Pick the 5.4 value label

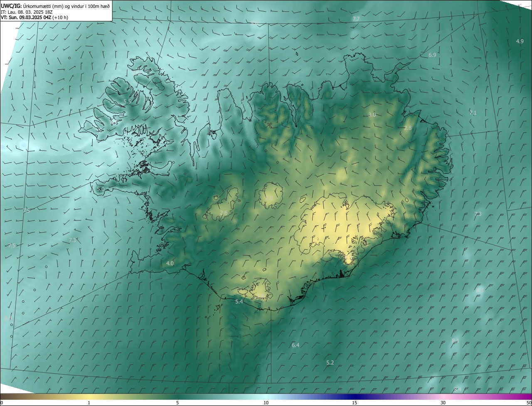(239, 301)
